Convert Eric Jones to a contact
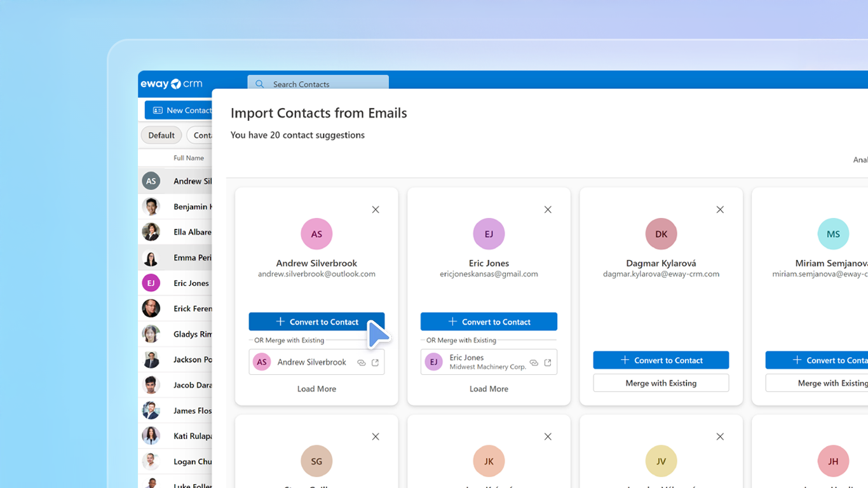This screenshot has width=868, height=488. click(489, 322)
